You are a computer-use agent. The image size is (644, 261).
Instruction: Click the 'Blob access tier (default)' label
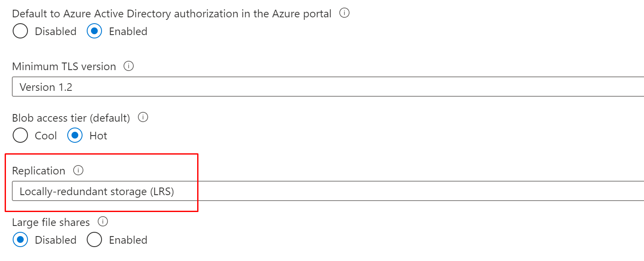click(x=71, y=118)
